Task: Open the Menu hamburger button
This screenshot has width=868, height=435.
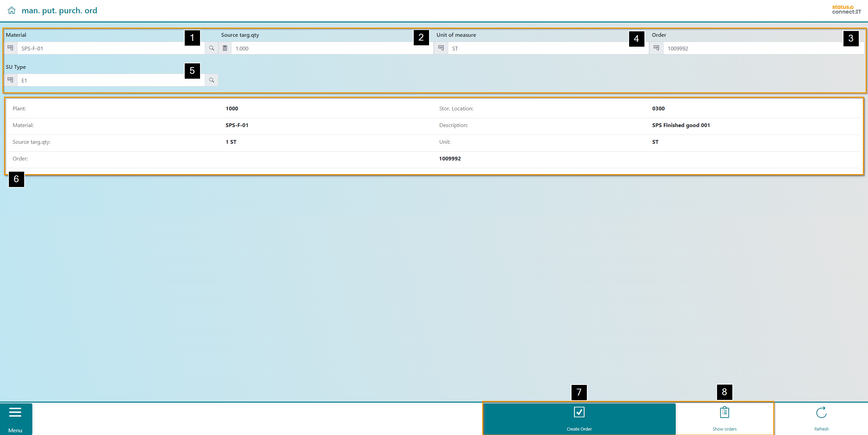Action: click(x=15, y=419)
